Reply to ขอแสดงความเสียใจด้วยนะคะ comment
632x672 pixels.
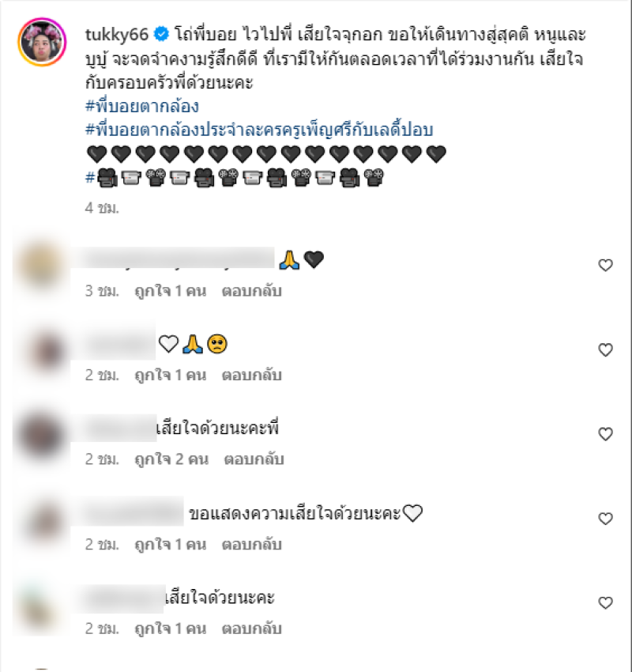click(251, 545)
